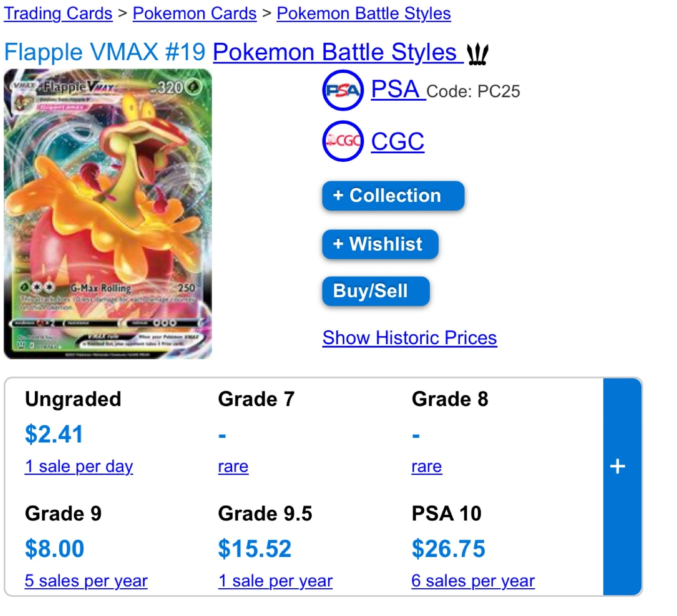Screen dimensions: 677x616
Task: Go to Trading Cards breadcrumb
Action: point(58,13)
